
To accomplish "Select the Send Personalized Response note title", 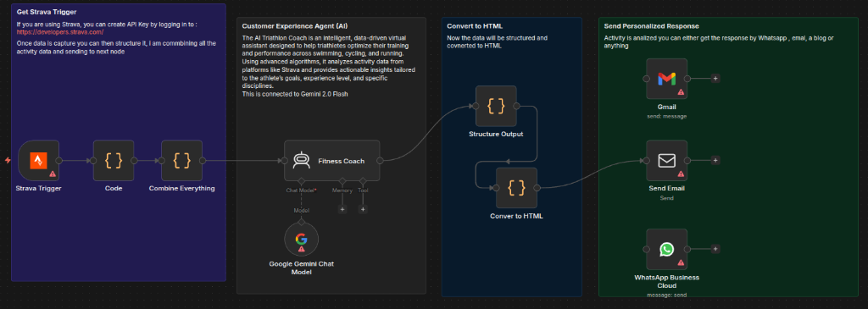I will pos(651,26).
